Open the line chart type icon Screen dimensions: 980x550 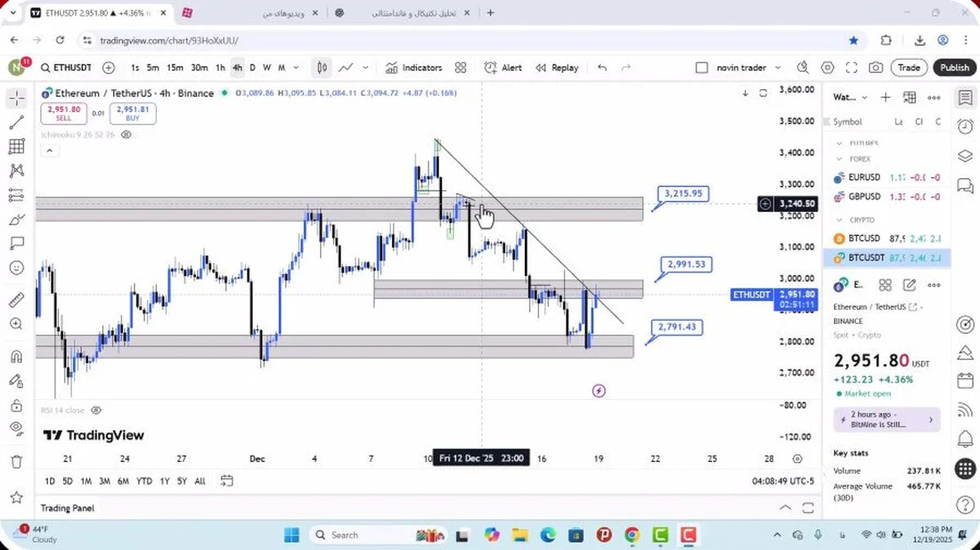(x=346, y=68)
